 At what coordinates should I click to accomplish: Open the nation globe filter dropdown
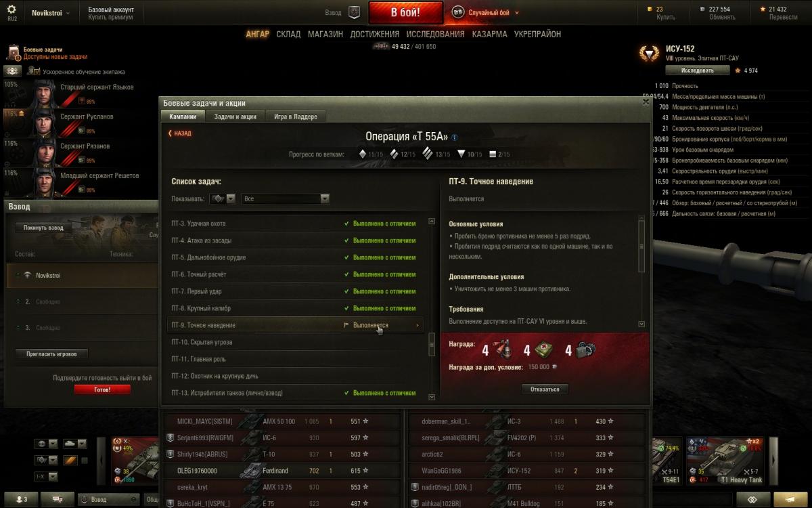(45, 444)
